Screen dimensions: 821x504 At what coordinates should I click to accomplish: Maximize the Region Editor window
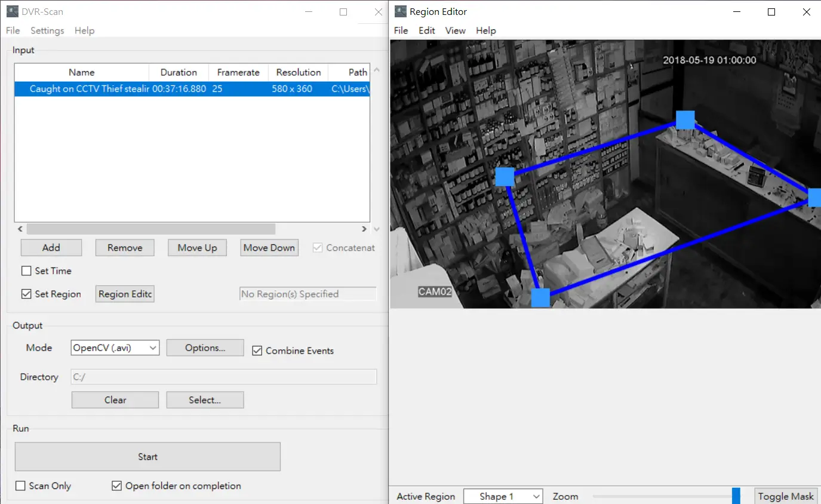click(771, 12)
